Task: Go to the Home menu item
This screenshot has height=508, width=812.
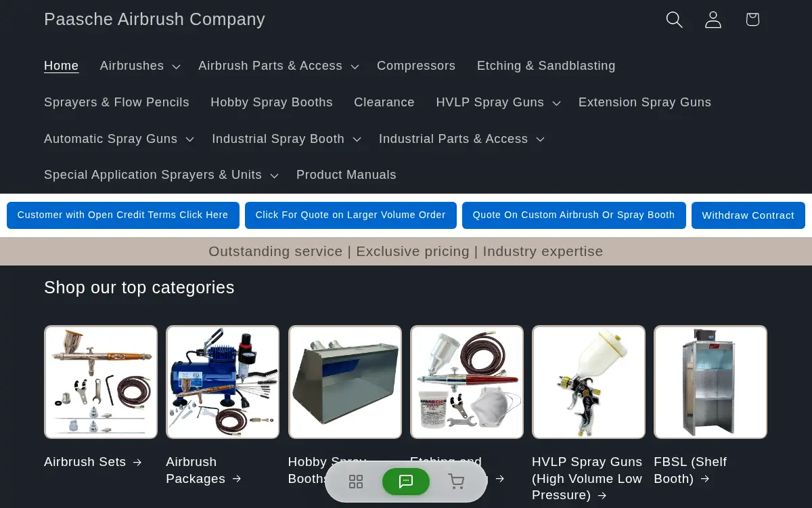Action: click(62, 66)
